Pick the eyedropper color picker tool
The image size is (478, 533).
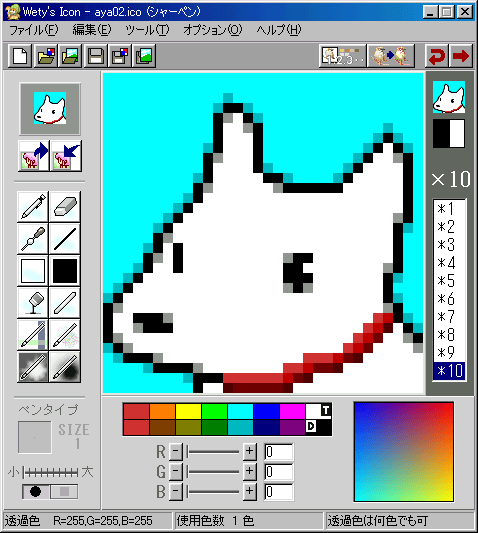point(33,238)
